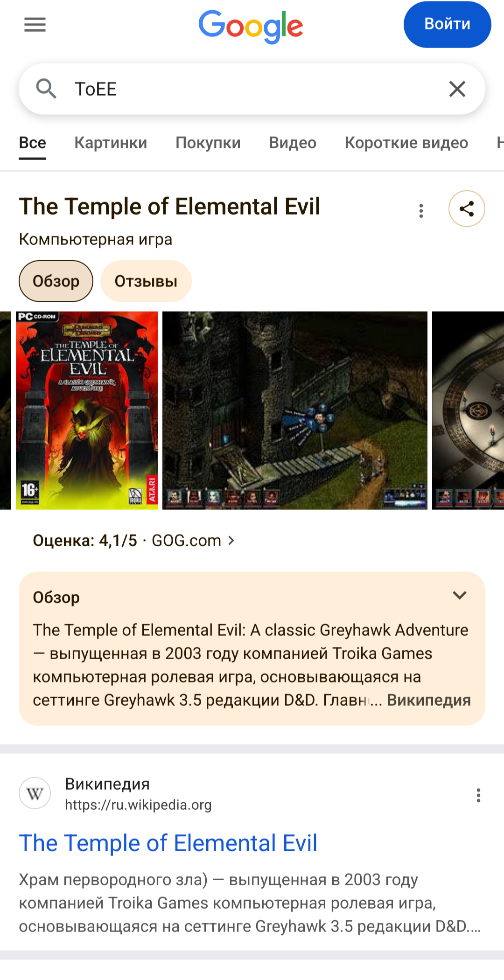The height and width of the screenshot is (980, 504).
Task: Open Wikipedia result The Temple of Elemental Evil
Action: click(168, 843)
